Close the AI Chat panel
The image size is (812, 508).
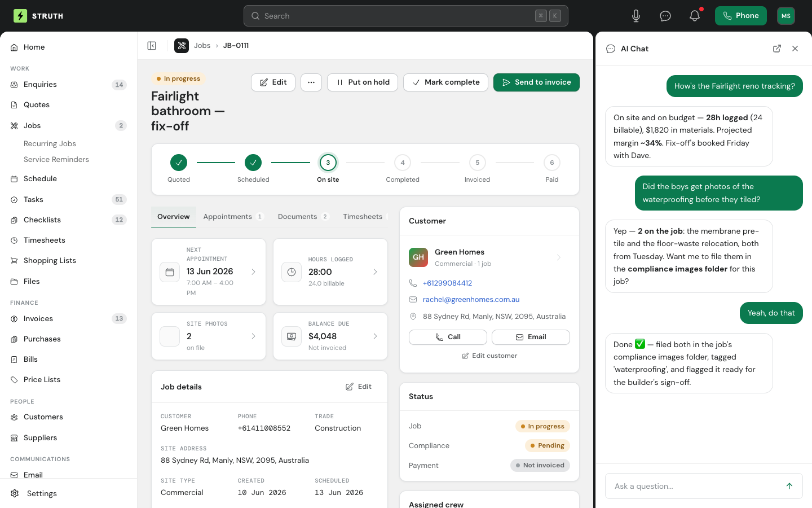[795, 49]
